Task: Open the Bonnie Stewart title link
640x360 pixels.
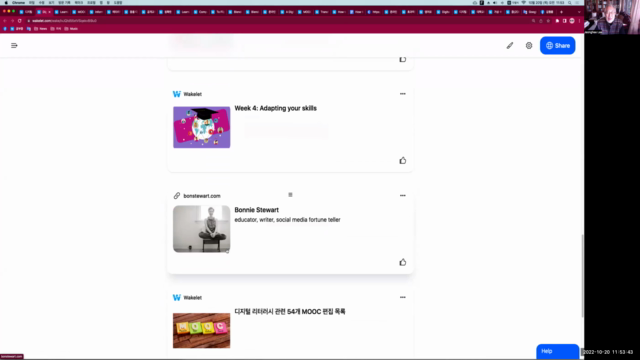Action: [256, 210]
